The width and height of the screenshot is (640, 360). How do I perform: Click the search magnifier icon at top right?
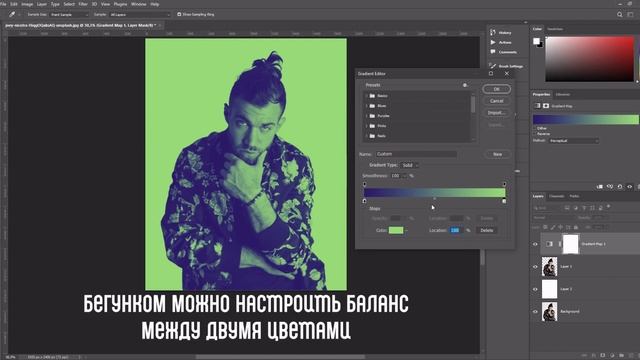[620, 14]
